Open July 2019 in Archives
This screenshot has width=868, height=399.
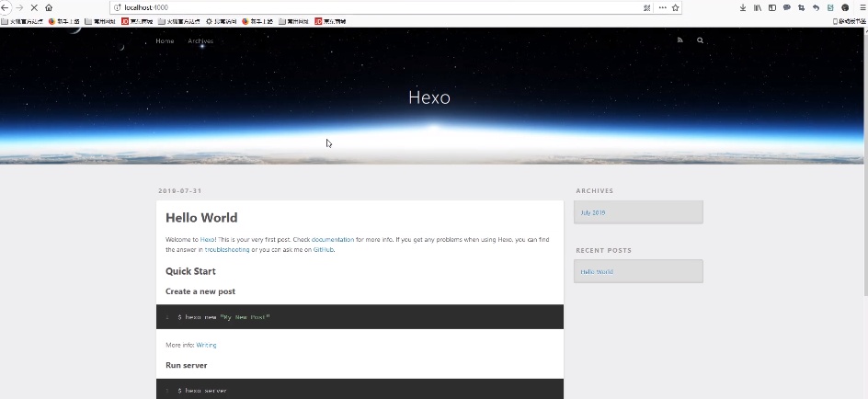click(593, 212)
